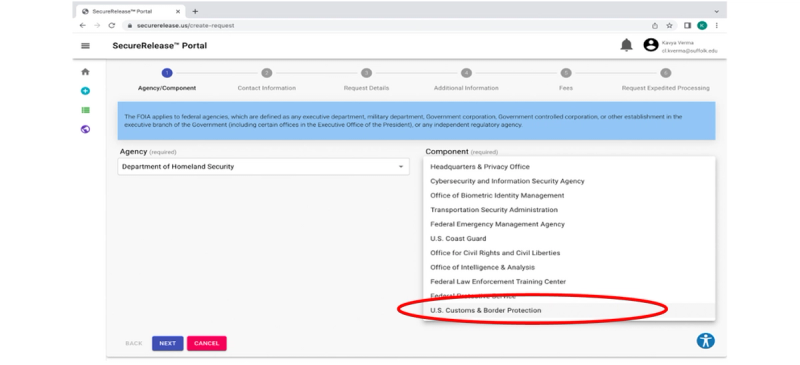Open the green list icon in sidebar

point(85,110)
